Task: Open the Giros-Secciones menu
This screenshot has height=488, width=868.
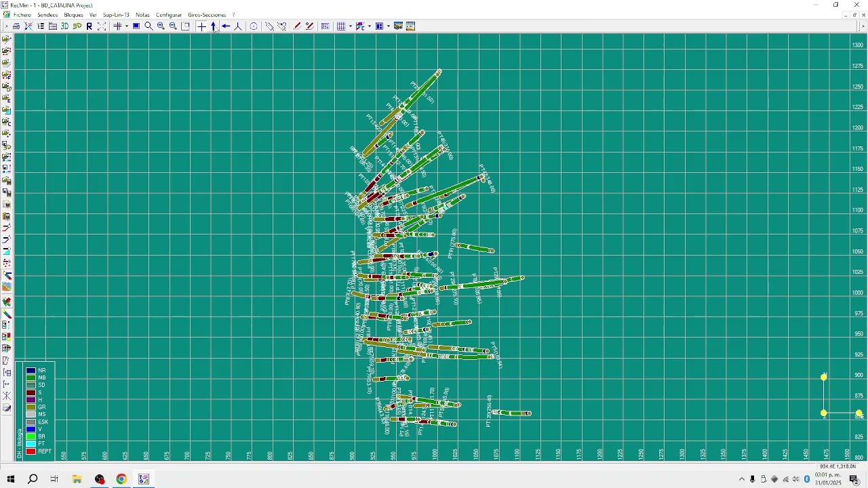Action: click(207, 15)
